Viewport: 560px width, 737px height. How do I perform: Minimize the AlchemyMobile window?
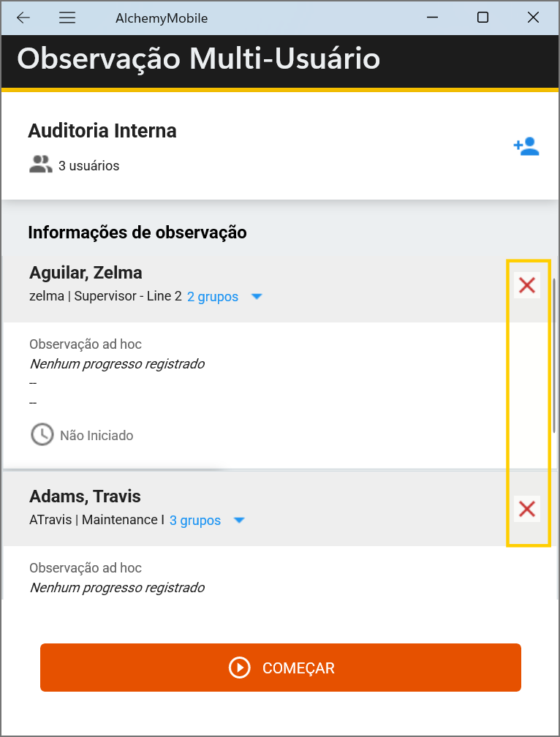click(x=432, y=18)
